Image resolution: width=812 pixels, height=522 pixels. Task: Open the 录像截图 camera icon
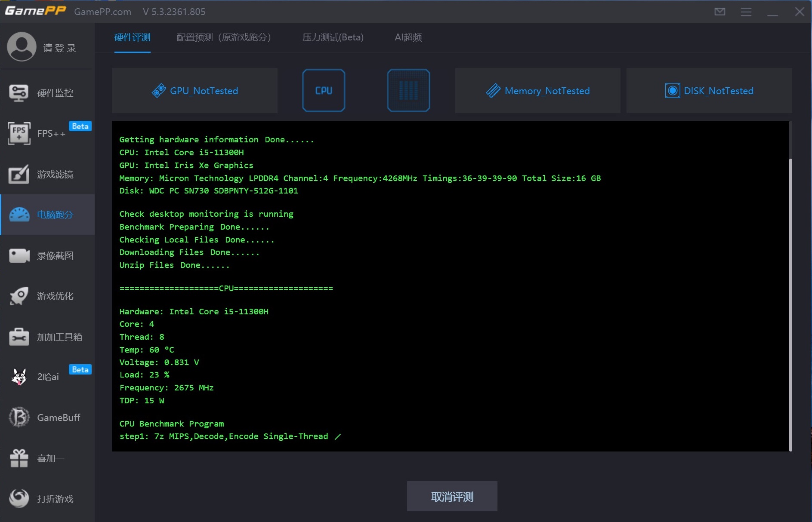(19, 255)
